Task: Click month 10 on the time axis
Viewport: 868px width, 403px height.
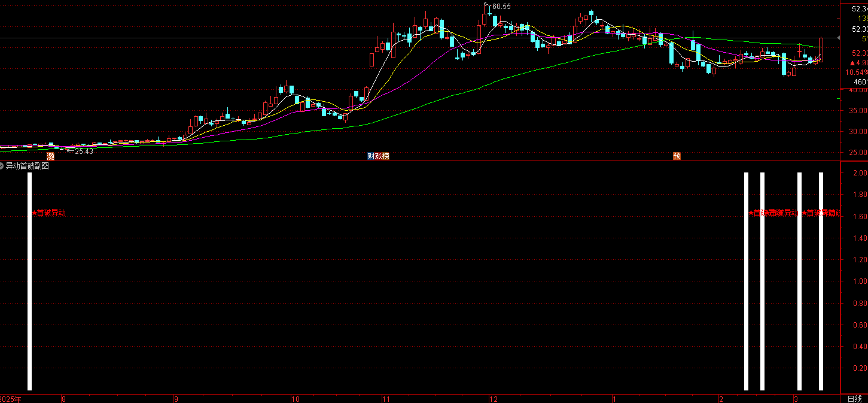Action: (295, 399)
